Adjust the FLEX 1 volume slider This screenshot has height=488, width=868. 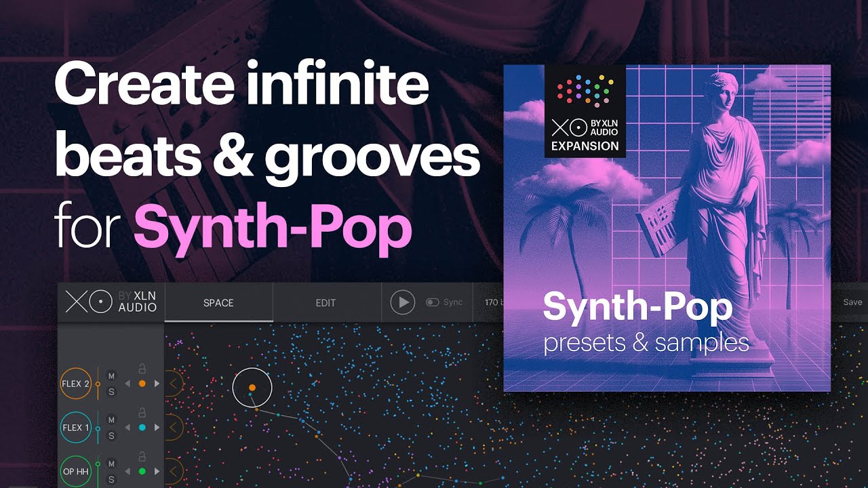pyautogui.click(x=98, y=428)
